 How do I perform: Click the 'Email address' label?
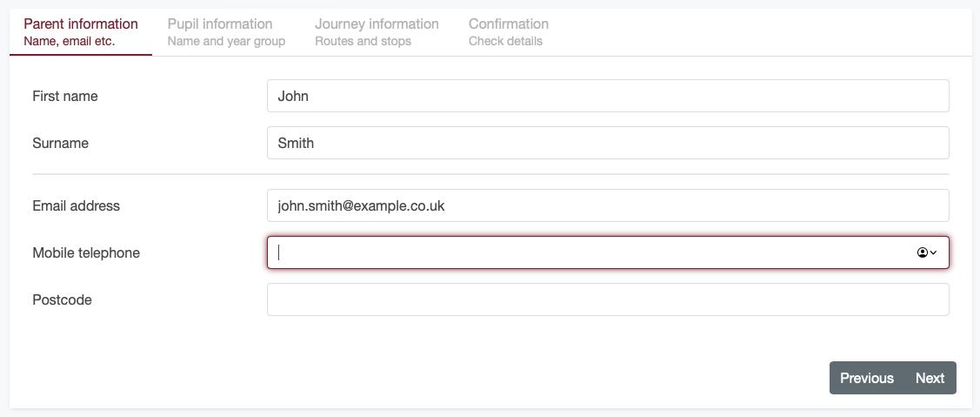[76, 205]
